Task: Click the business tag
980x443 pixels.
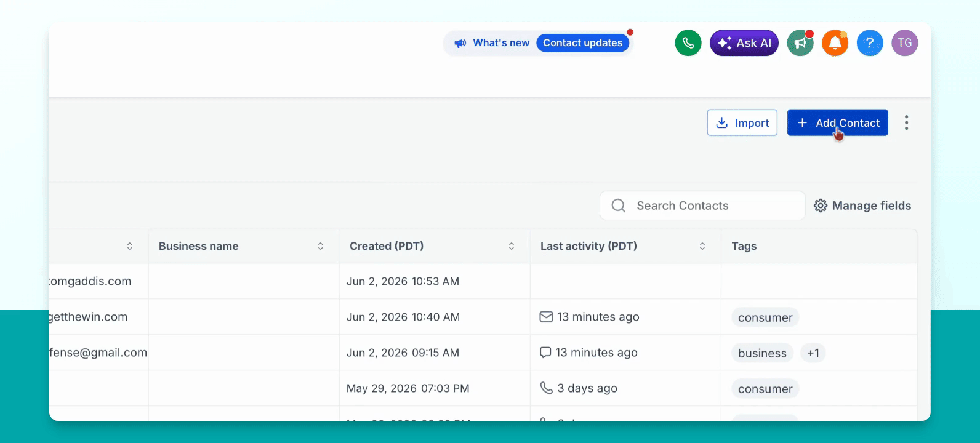Action: (762, 353)
